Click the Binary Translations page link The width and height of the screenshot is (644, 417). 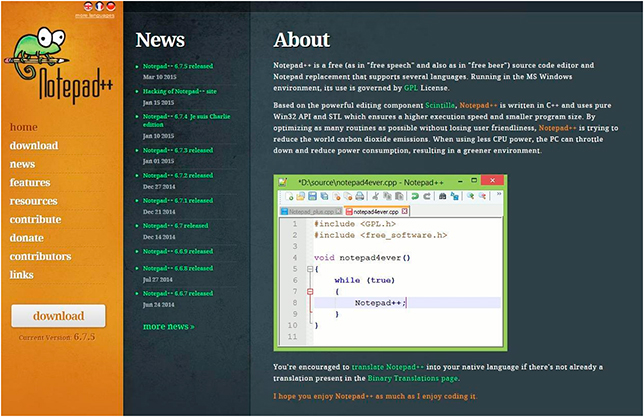413,378
